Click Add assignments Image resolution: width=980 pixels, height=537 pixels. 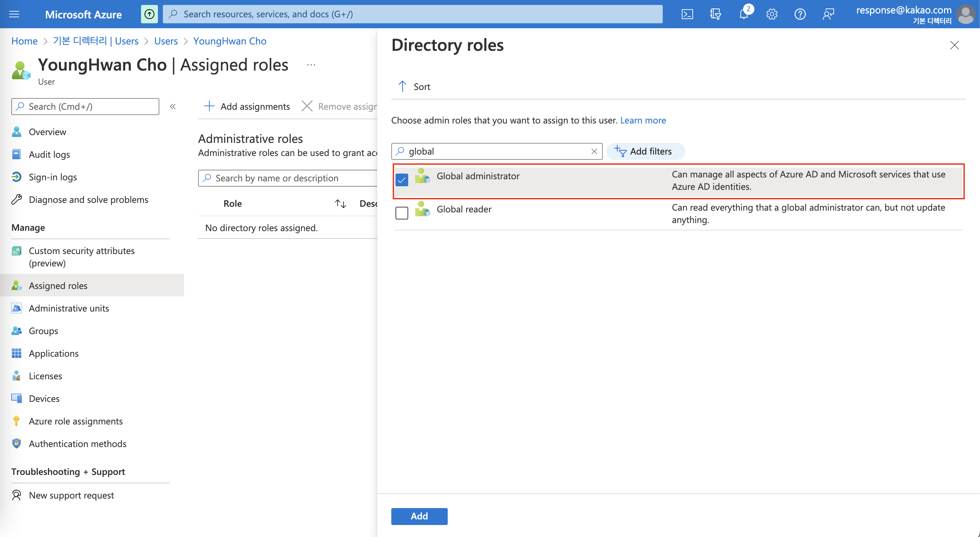(247, 106)
